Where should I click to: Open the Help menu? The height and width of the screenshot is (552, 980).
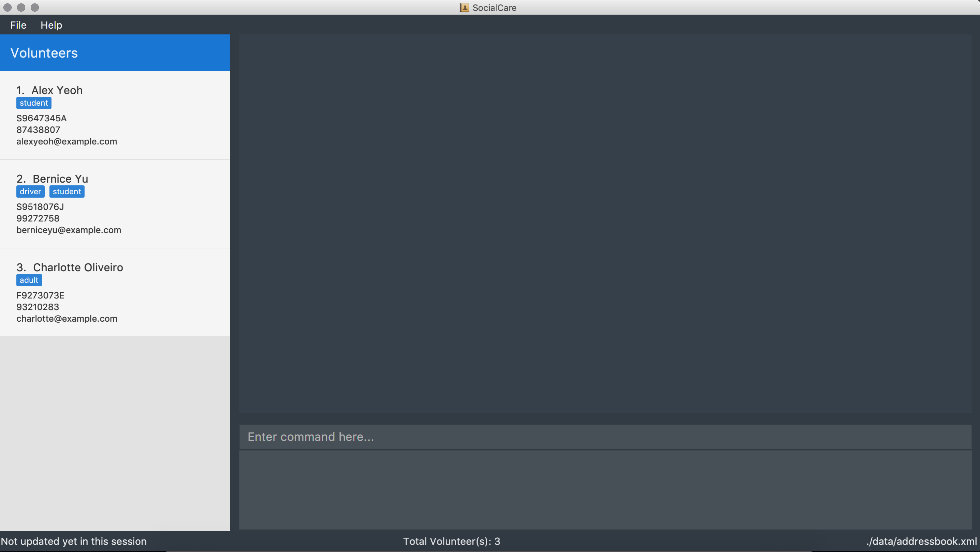51,25
